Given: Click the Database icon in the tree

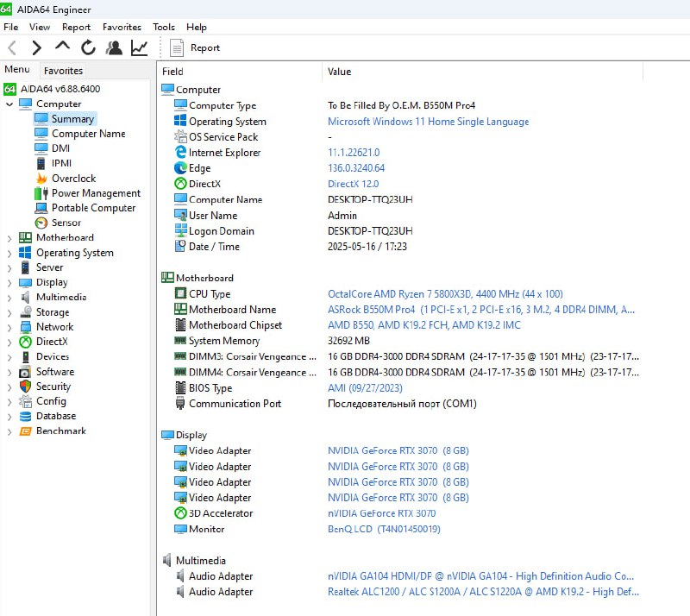Looking at the screenshot, I should pyautogui.click(x=26, y=416).
